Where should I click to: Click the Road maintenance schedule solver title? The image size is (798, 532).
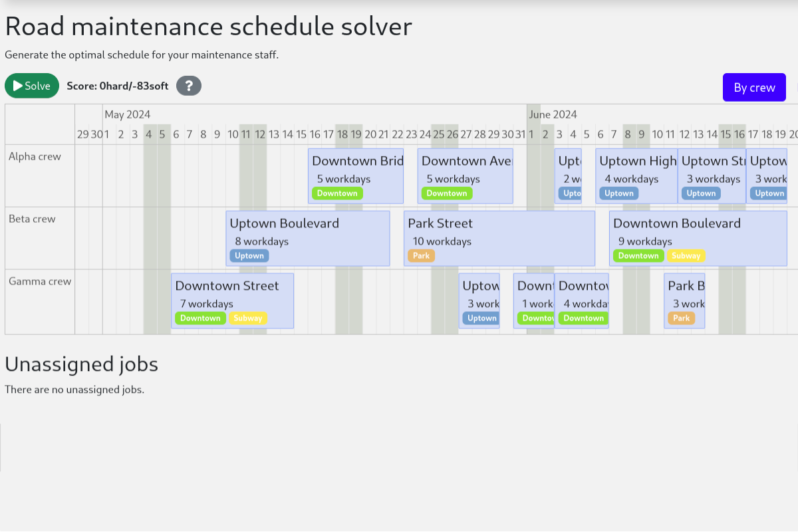pos(208,27)
